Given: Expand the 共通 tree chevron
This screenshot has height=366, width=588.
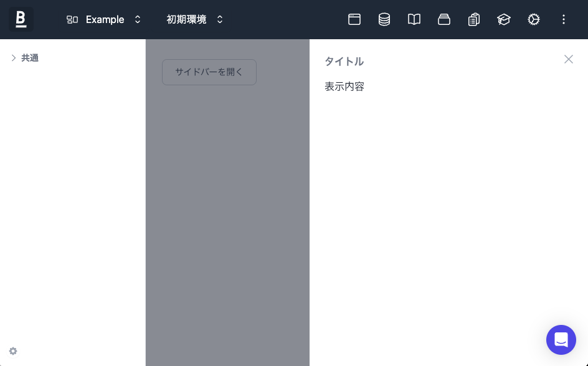Looking at the screenshot, I should [x=14, y=58].
